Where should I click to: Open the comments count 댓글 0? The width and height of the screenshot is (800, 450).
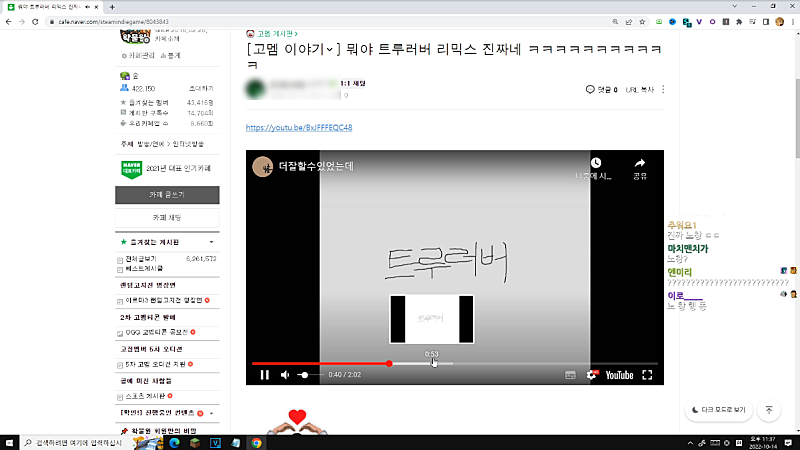(x=602, y=90)
